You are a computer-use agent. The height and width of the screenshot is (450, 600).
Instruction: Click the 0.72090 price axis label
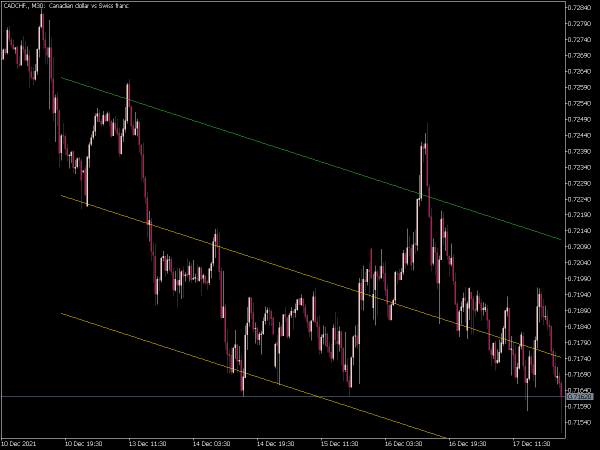click(579, 246)
